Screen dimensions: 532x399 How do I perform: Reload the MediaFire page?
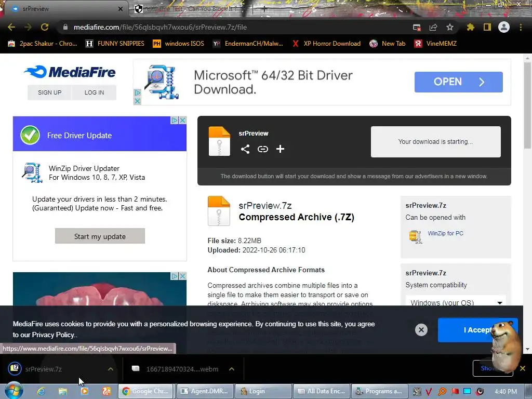click(x=45, y=27)
